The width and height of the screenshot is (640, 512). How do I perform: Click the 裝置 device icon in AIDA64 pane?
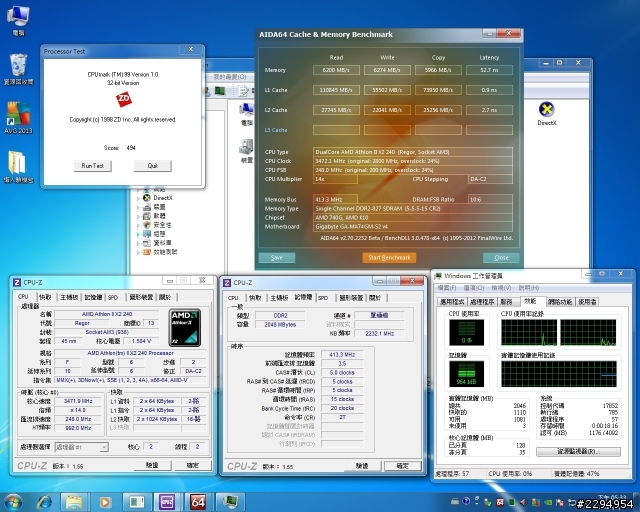coord(246,147)
